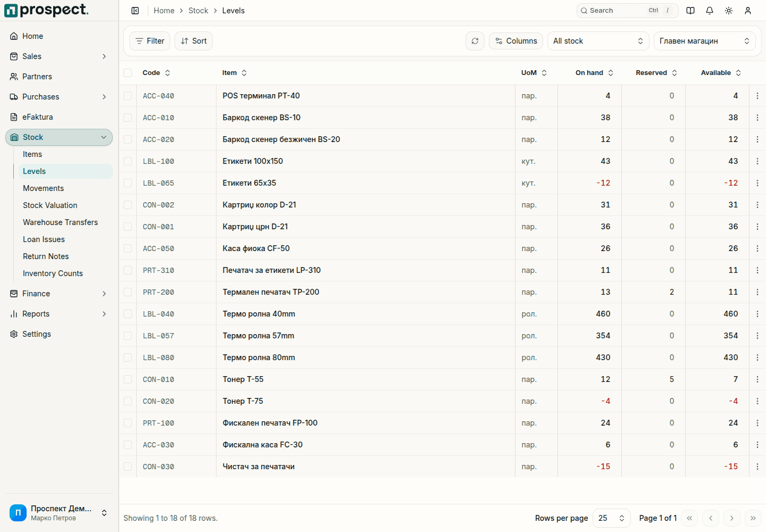Open row actions for LBL-065
This screenshot has width=766, height=532.
pos(757,183)
